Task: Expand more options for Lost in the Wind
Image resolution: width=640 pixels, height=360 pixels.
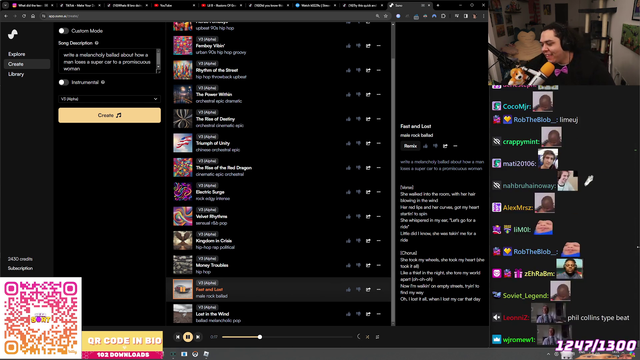Action: click(x=378, y=314)
